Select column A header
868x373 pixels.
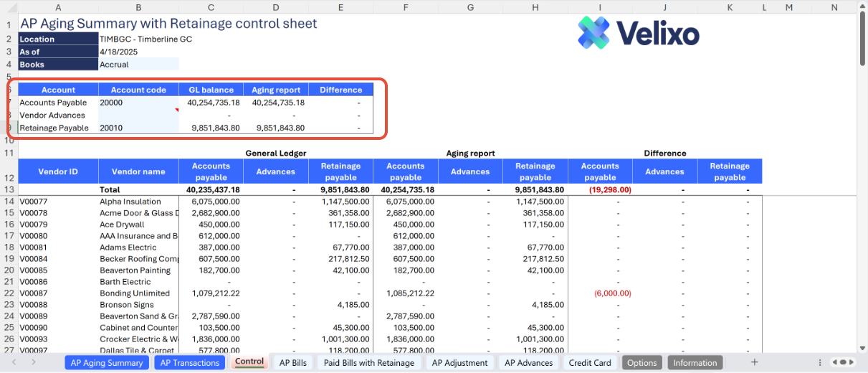(x=58, y=7)
